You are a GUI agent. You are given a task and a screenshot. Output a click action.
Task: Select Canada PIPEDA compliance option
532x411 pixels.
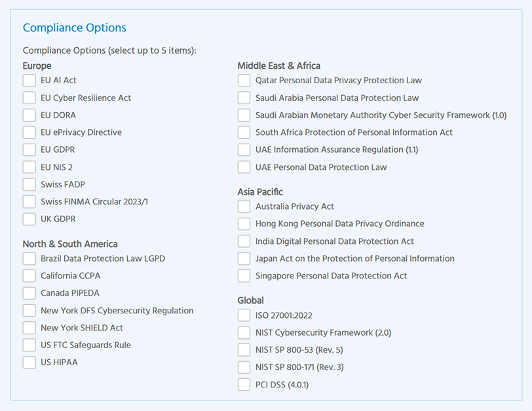29,293
